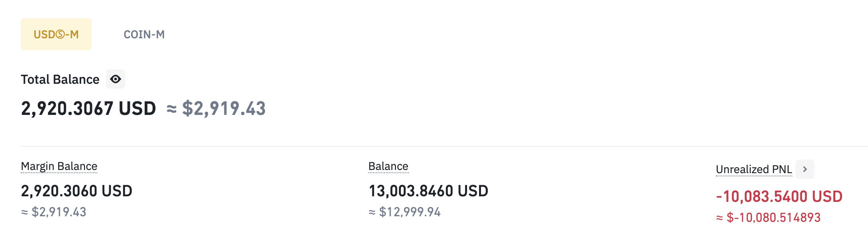
Task: Select the USDⓈ-M futures tab
Action: (56, 34)
